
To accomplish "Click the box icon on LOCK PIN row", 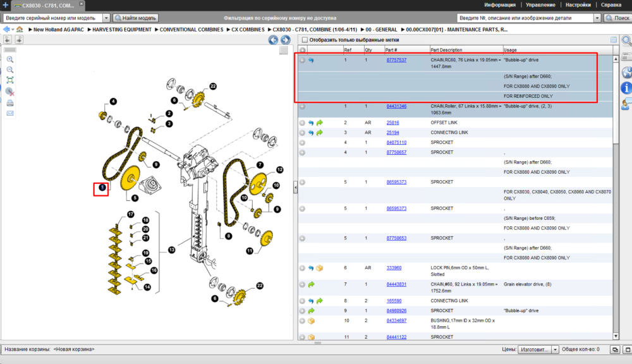I will (x=320, y=268).
